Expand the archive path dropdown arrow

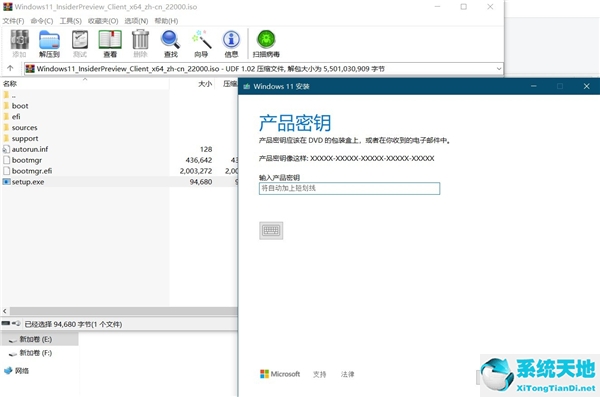499,69
